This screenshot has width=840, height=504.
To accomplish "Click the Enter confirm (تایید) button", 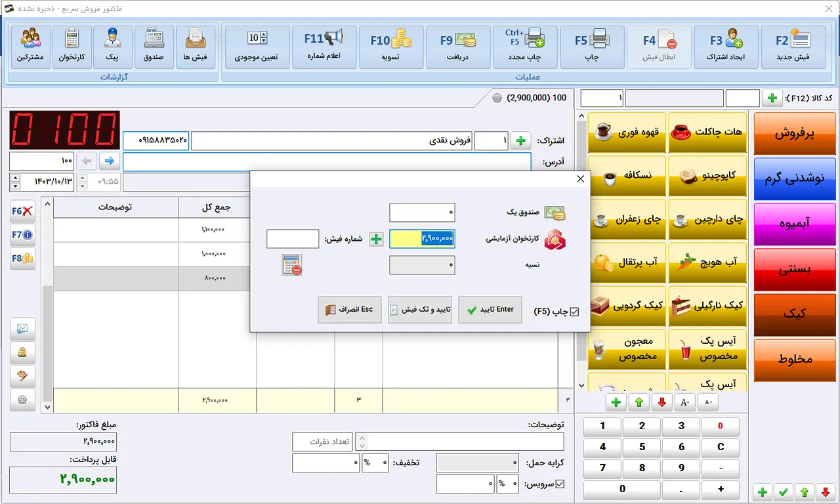I will coord(490,310).
